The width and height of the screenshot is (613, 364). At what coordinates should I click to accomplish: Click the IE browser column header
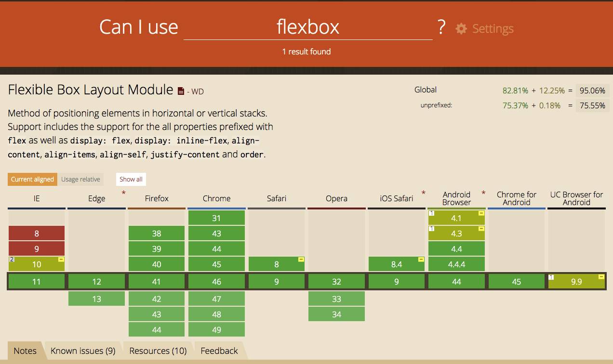tap(37, 198)
